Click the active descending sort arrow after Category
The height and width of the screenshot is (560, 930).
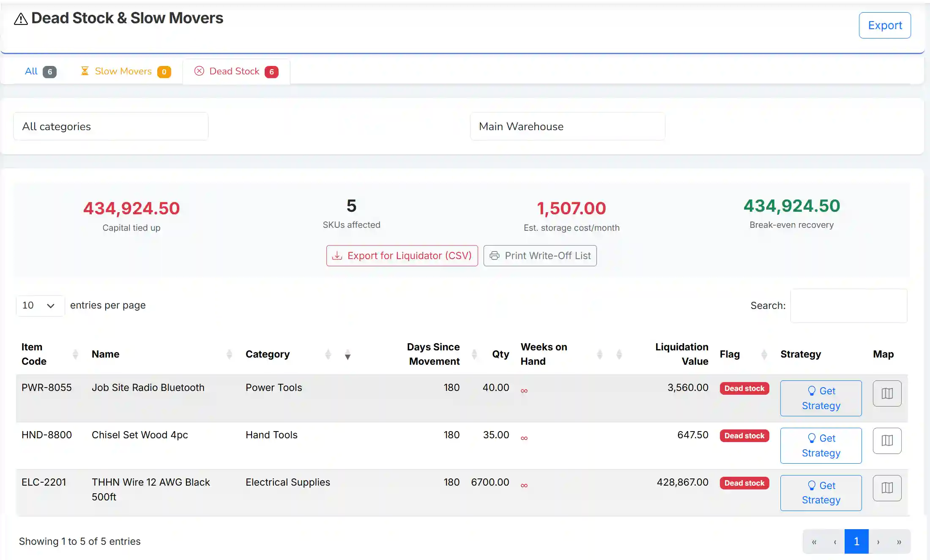point(347,354)
